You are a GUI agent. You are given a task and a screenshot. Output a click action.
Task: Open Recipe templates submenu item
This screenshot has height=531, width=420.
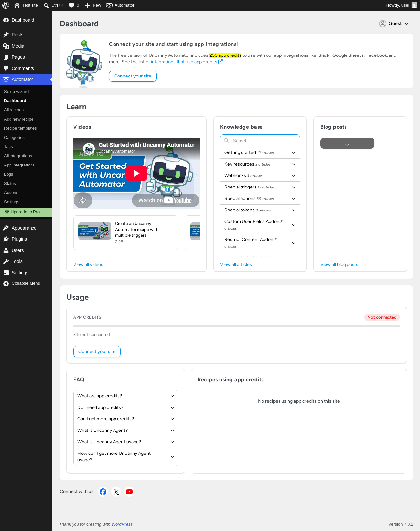pyautogui.click(x=26, y=128)
